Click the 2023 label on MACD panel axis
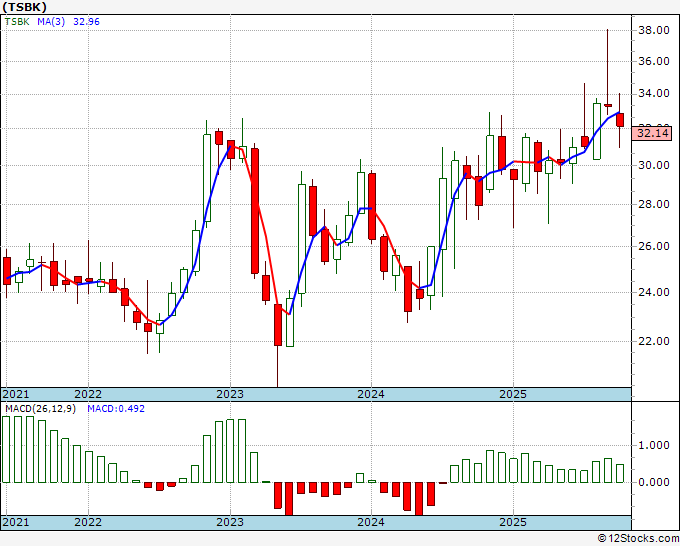This screenshot has width=680, height=546. point(230,522)
